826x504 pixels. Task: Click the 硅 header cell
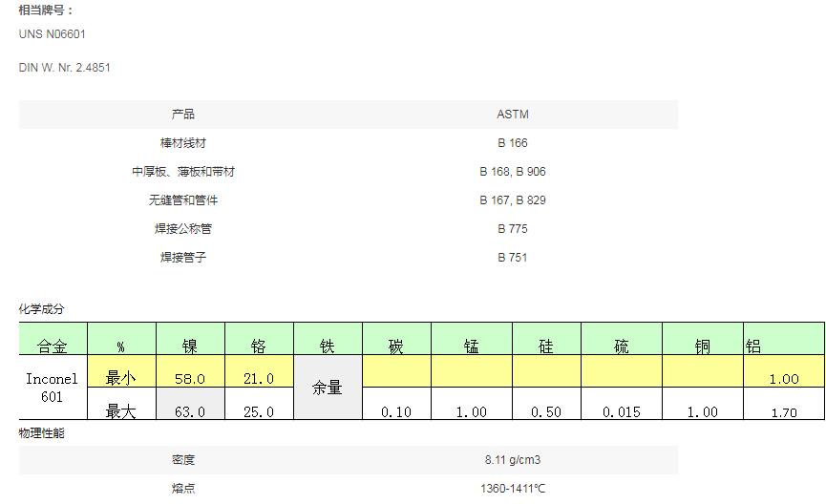pyautogui.click(x=546, y=339)
